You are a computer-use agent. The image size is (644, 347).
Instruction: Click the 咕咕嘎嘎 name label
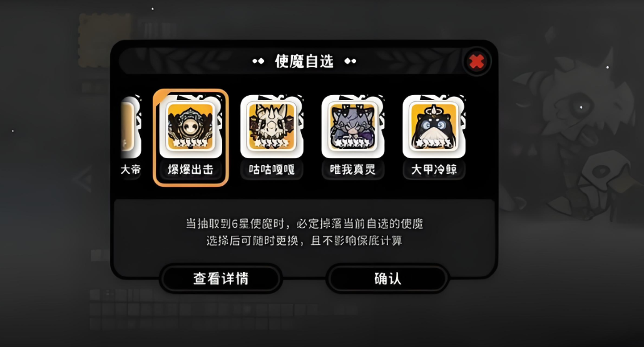pos(272,169)
